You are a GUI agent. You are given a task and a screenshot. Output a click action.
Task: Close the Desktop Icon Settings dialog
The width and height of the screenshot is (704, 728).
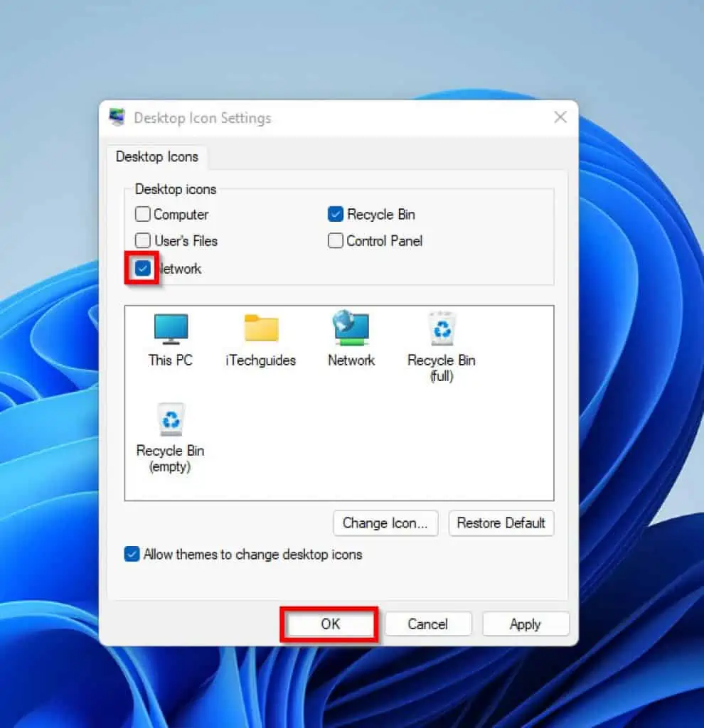click(x=560, y=117)
